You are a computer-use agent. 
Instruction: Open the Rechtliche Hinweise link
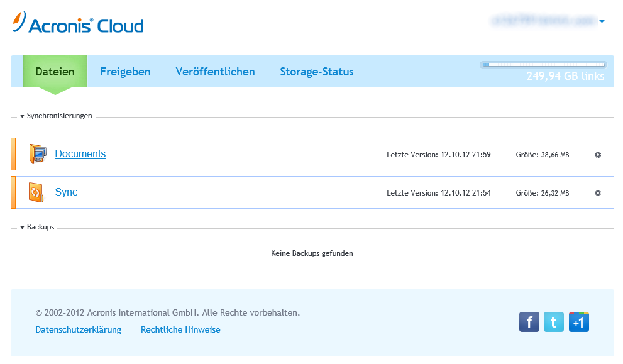pyautogui.click(x=181, y=329)
